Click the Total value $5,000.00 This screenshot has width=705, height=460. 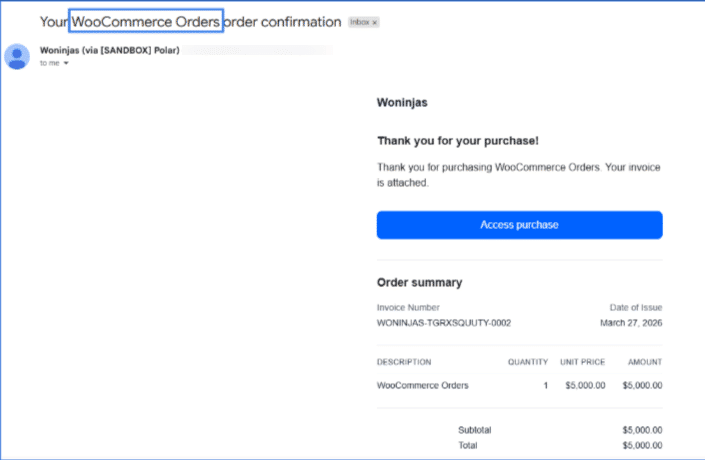pyautogui.click(x=642, y=445)
